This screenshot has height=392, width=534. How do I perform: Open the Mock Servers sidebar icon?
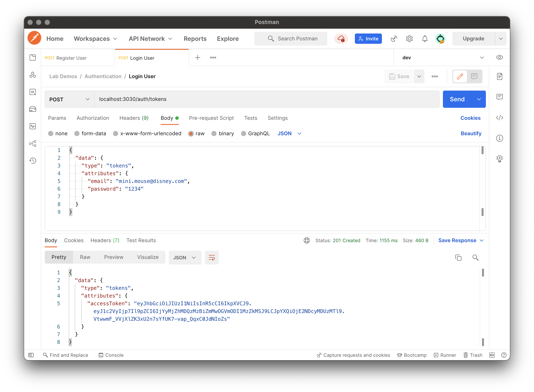point(33,109)
